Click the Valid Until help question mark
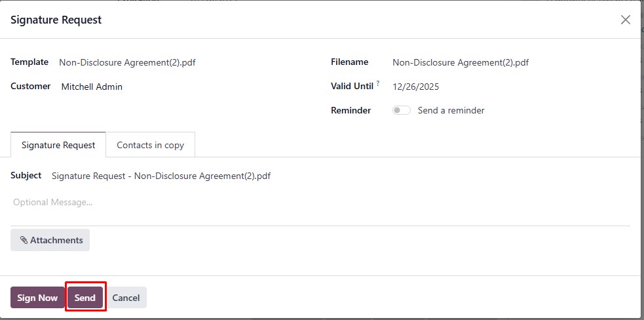The width and height of the screenshot is (644, 320). tap(378, 83)
